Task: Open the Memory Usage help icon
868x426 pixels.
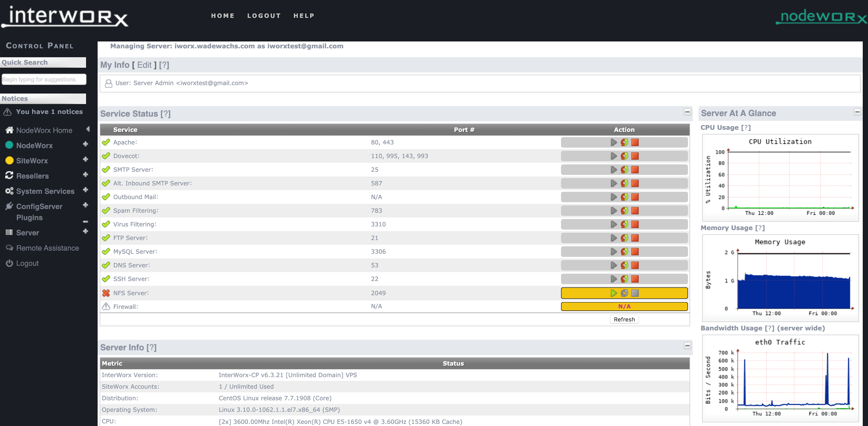Action: [760, 228]
